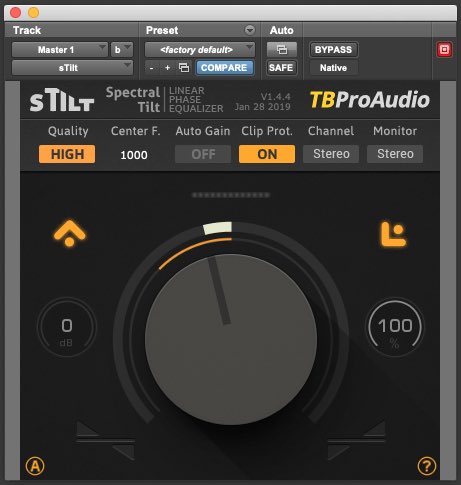
Task: Click the left low-shelf tilt slope graphic
Action: [x=105, y=441]
